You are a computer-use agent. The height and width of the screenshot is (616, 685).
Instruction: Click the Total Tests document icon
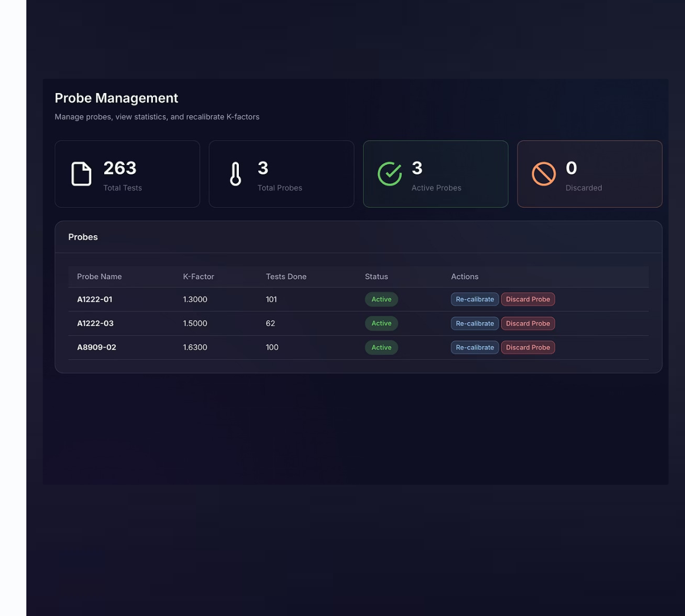[x=81, y=174]
